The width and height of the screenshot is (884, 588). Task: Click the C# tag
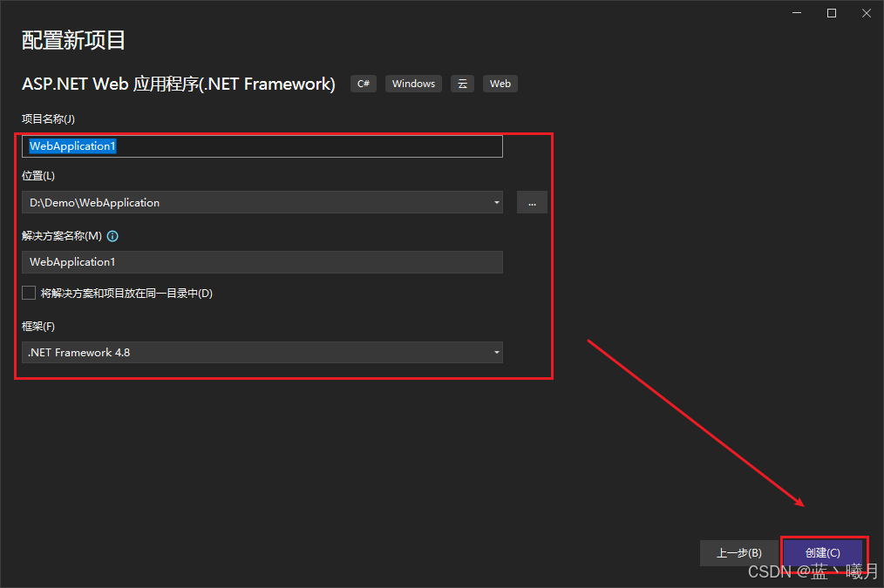tap(363, 84)
